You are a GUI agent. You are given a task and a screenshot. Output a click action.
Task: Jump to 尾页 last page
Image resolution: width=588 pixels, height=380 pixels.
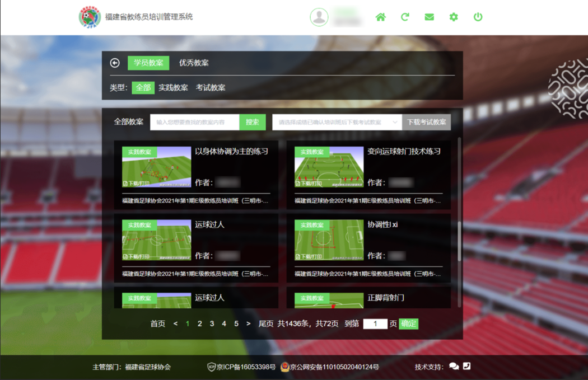[266, 324]
